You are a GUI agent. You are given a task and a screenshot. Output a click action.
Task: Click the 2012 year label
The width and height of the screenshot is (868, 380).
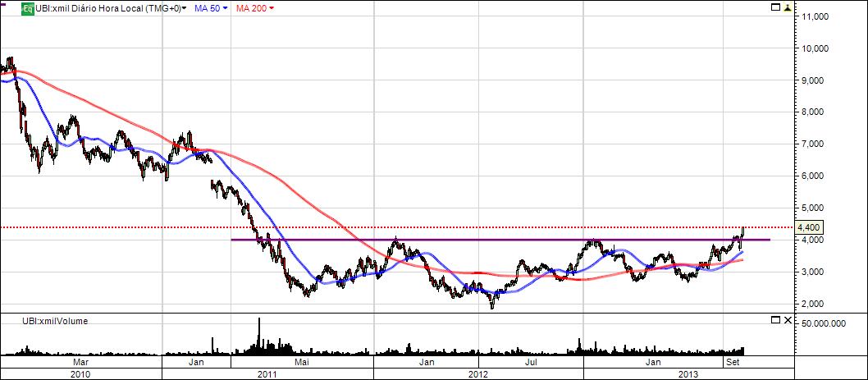478,374
